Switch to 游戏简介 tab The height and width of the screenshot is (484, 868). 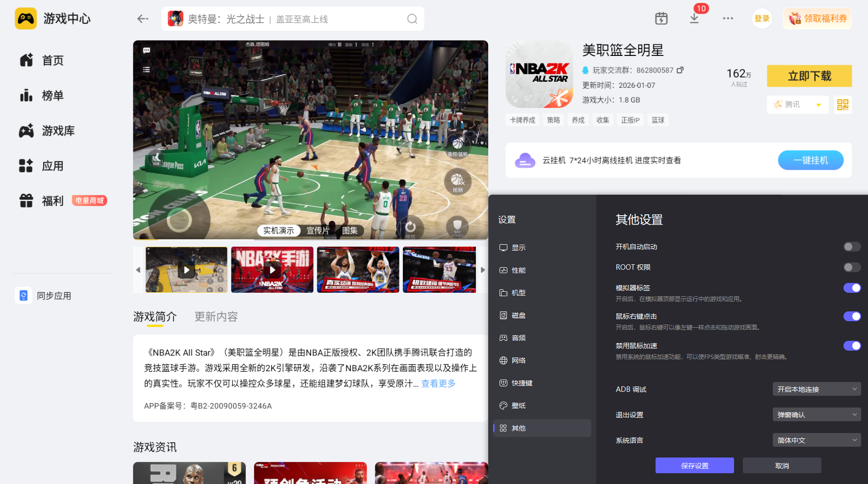(x=155, y=317)
